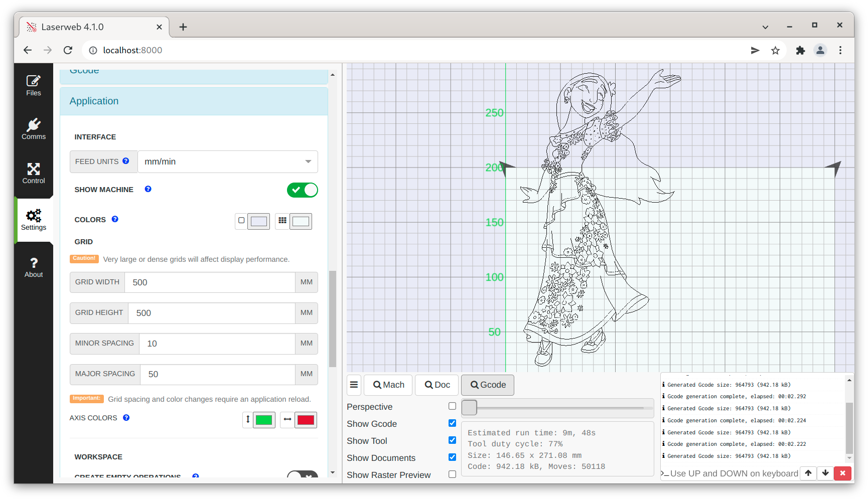Uncheck the Show Documents checkbox
The image size is (868, 499).
pyautogui.click(x=452, y=457)
